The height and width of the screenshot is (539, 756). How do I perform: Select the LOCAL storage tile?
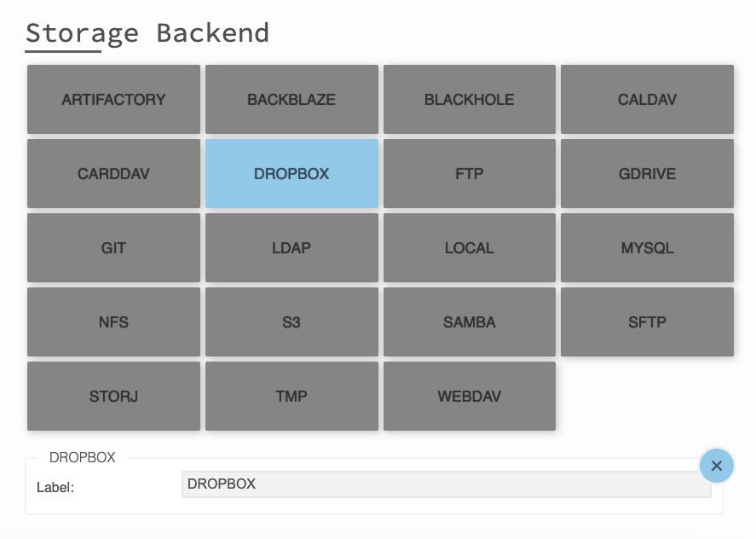pyautogui.click(x=469, y=247)
